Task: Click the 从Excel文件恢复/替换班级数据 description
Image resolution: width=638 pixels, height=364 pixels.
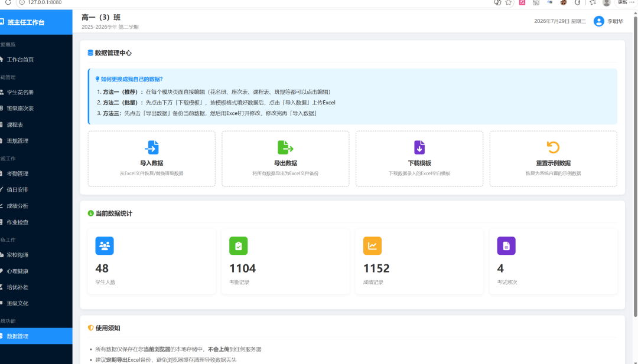Action: click(x=152, y=173)
